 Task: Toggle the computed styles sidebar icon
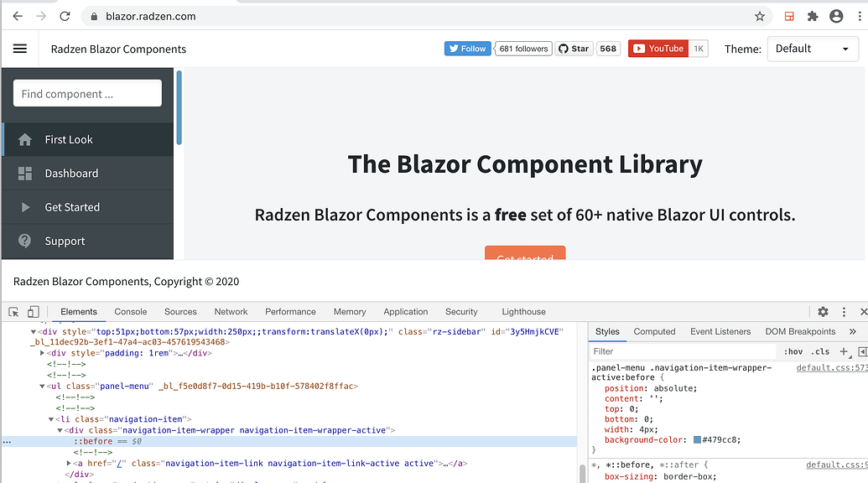(x=862, y=351)
